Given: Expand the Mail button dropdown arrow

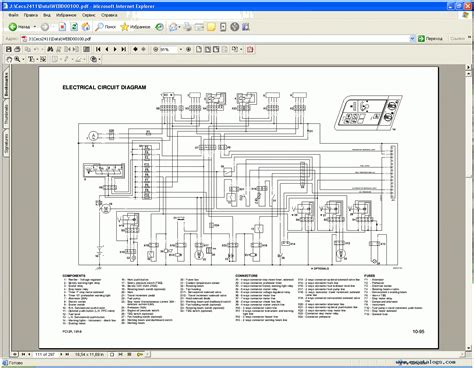Looking at the screenshot, I should (x=179, y=27).
